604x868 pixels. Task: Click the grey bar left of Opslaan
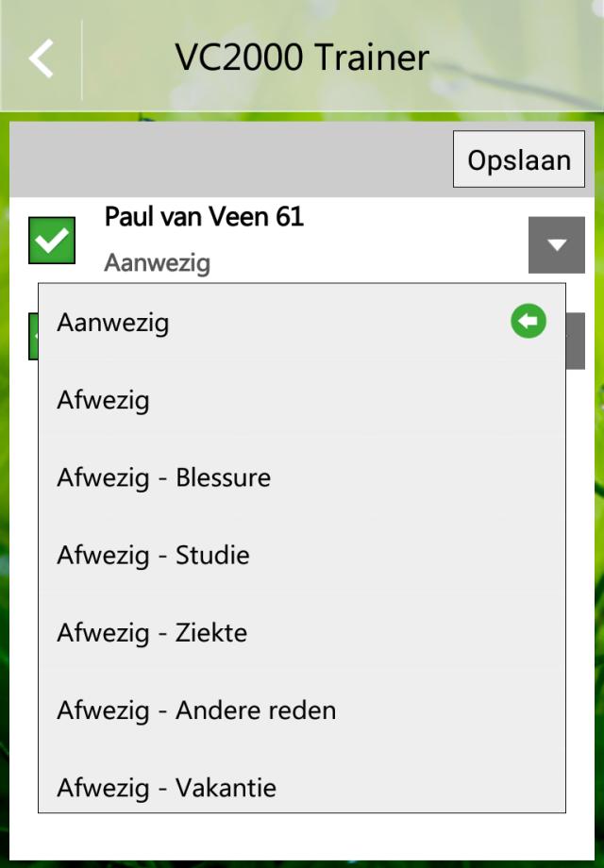[x=226, y=159]
